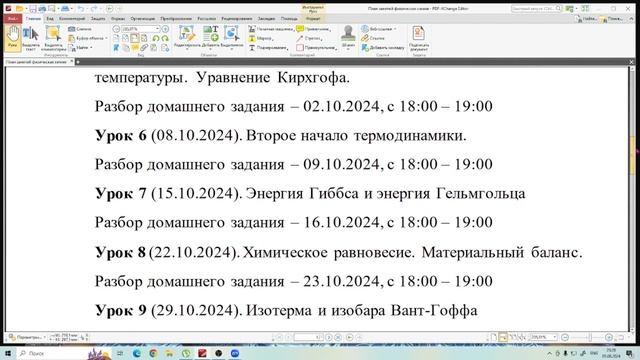The image size is (640, 360).
Task: Click the Quick Launch search field
Action: point(536,9)
